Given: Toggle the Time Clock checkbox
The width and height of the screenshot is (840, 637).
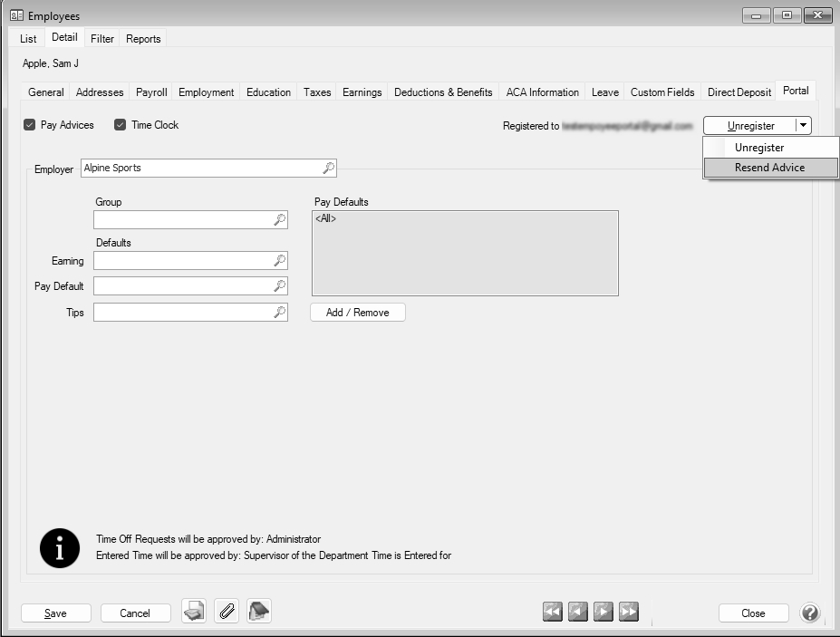Looking at the screenshot, I should tap(121, 125).
